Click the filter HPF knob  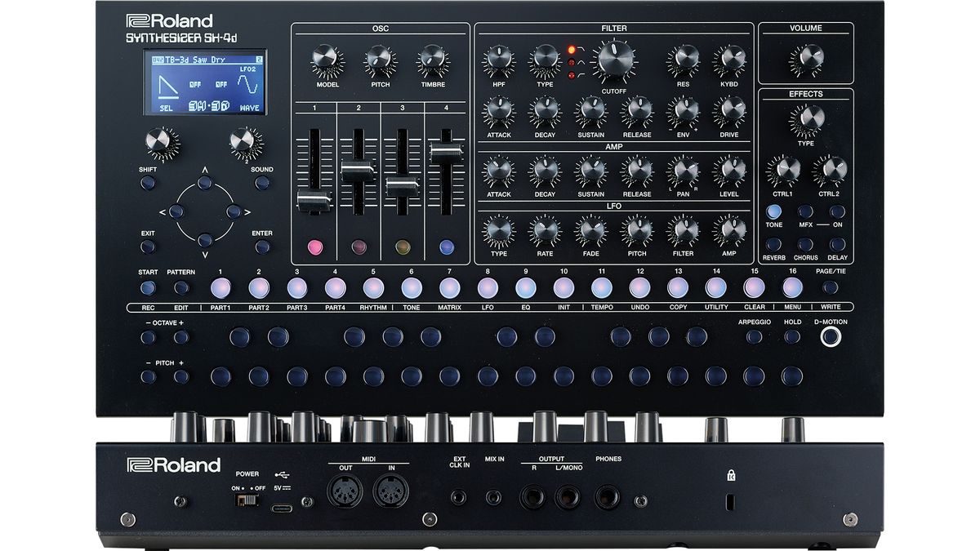(x=498, y=60)
